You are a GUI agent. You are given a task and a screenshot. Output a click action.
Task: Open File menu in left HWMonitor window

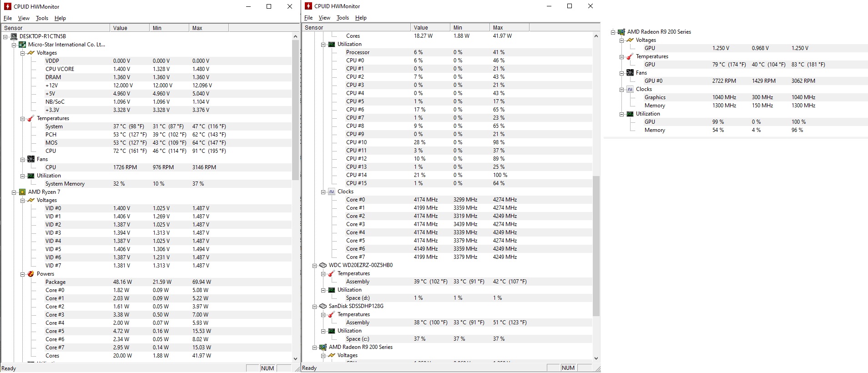(x=8, y=18)
